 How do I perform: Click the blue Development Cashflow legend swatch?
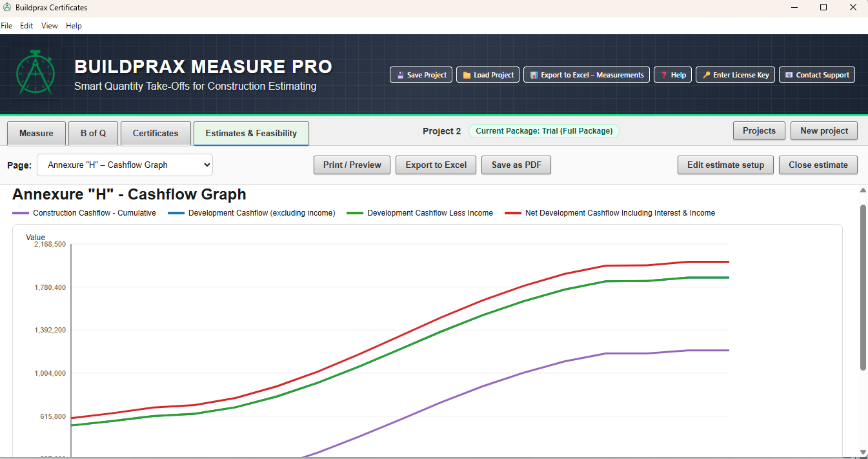click(176, 213)
